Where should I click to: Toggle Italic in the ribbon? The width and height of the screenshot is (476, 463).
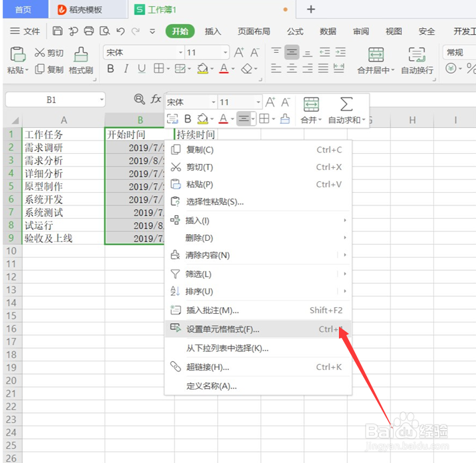coord(126,69)
